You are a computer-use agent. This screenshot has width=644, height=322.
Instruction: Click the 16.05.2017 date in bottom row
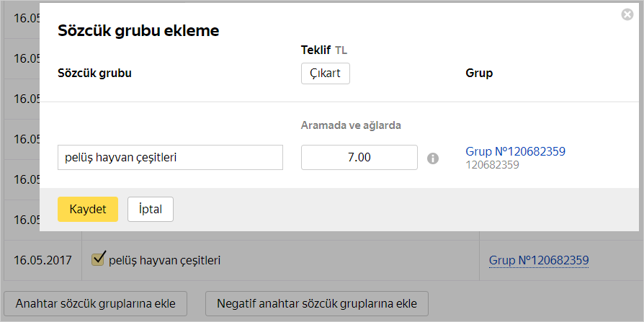(x=43, y=260)
